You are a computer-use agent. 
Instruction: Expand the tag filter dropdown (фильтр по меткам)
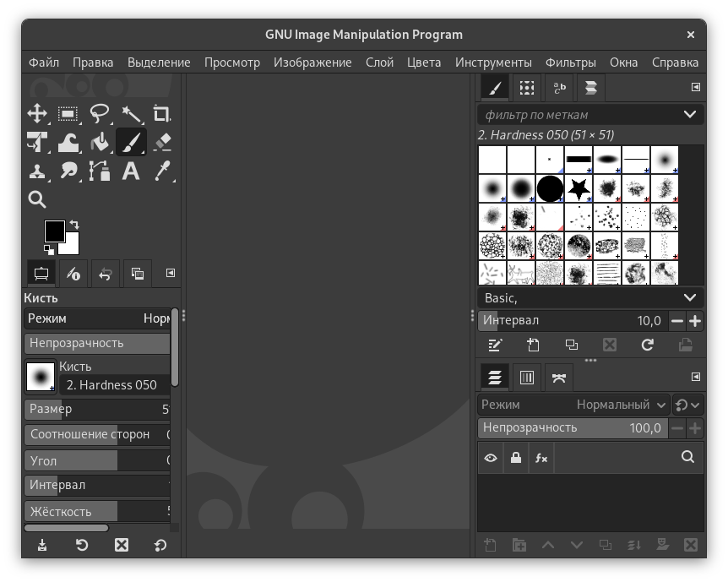(690, 114)
